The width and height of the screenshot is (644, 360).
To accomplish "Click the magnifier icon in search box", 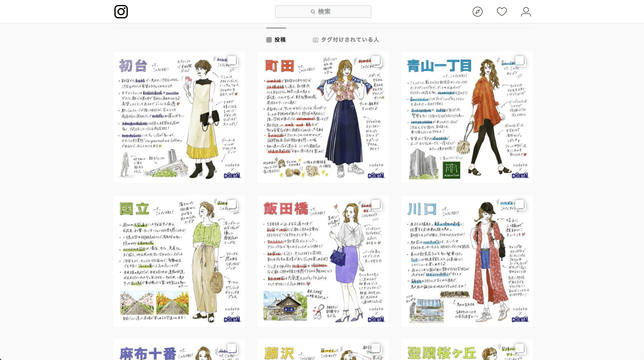I will 313,12.
